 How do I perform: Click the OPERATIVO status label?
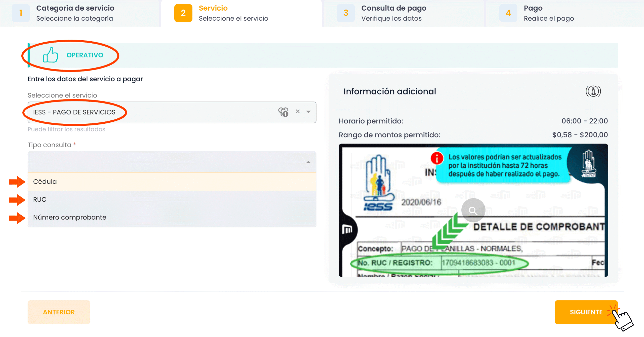[85, 55]
